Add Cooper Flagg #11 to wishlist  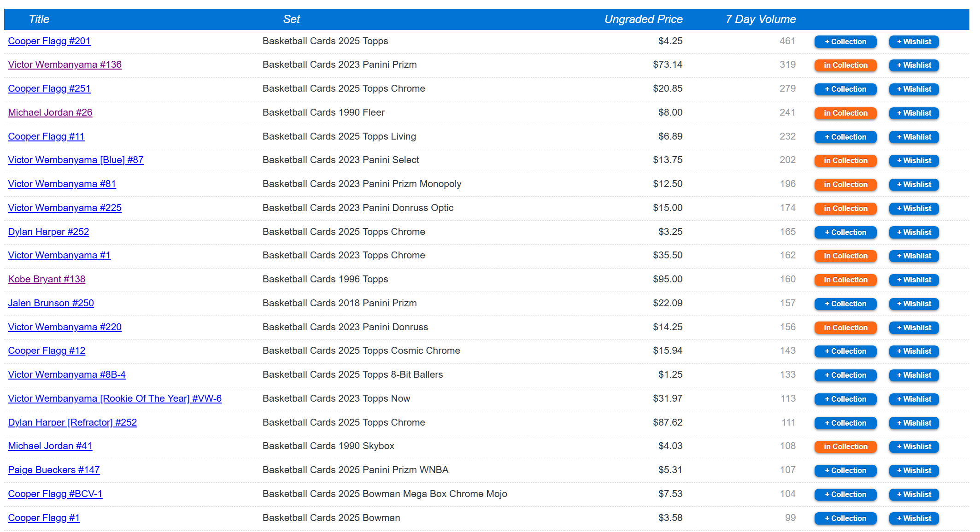(914, 137)
